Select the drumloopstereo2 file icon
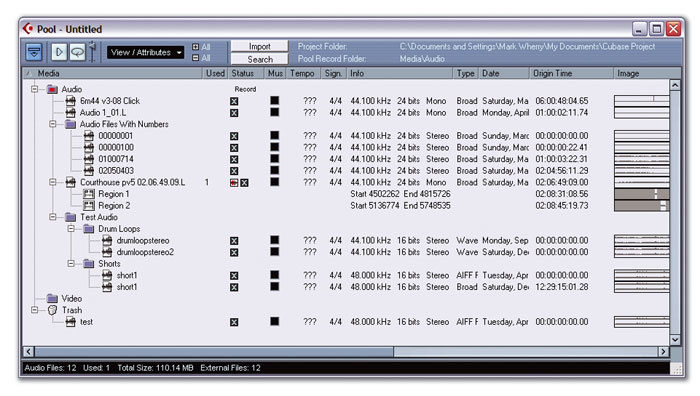Screen dimensions: 700x396 click(107, 252)
